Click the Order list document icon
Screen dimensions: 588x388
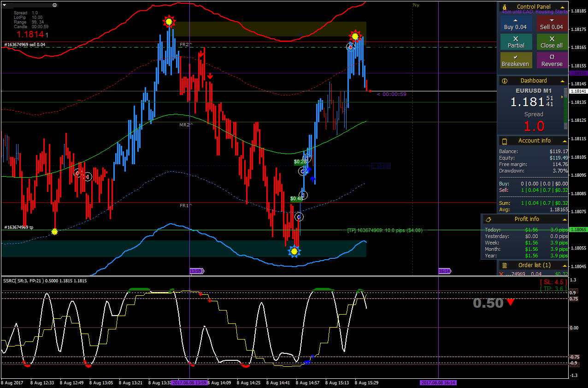point(505,265)
